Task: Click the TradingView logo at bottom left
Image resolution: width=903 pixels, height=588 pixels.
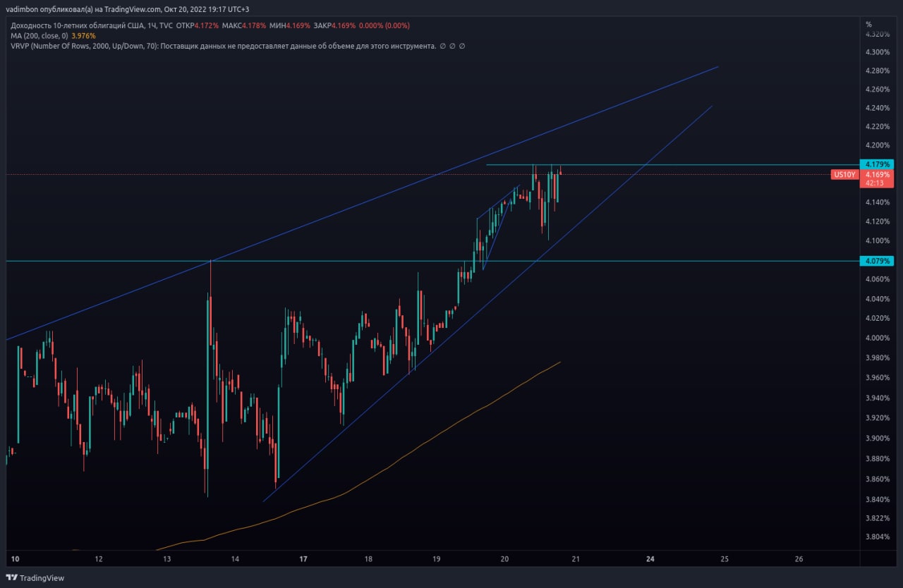Action: (35, 578)
